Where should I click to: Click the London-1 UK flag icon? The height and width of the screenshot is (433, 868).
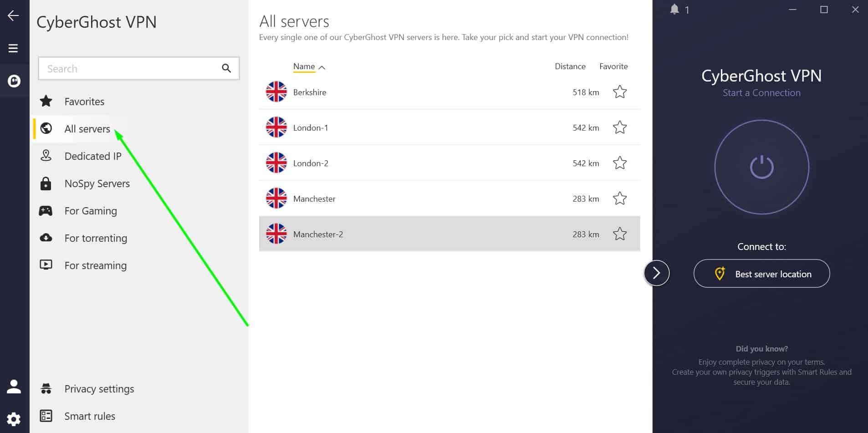coord(276,127)
